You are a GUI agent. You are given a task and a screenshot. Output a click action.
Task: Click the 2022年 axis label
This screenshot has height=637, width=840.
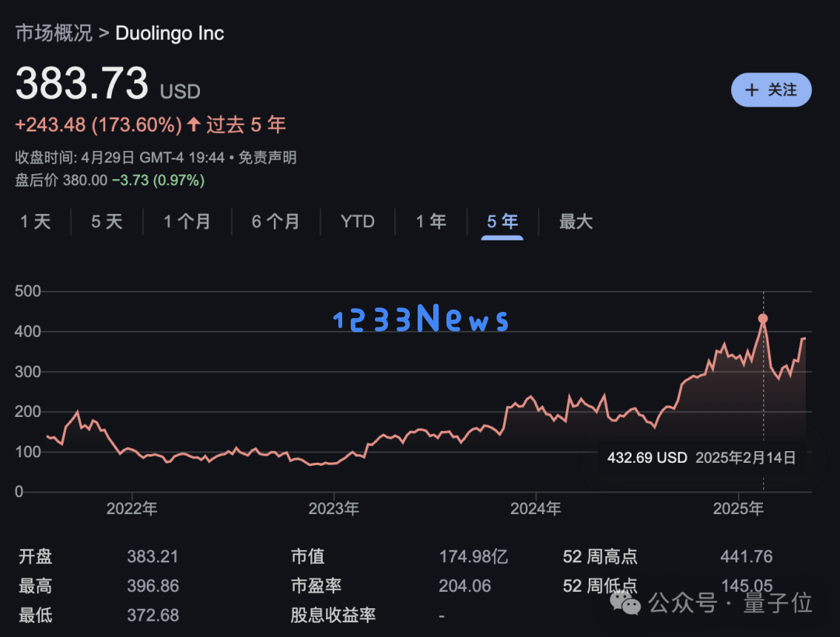point(131,509)
